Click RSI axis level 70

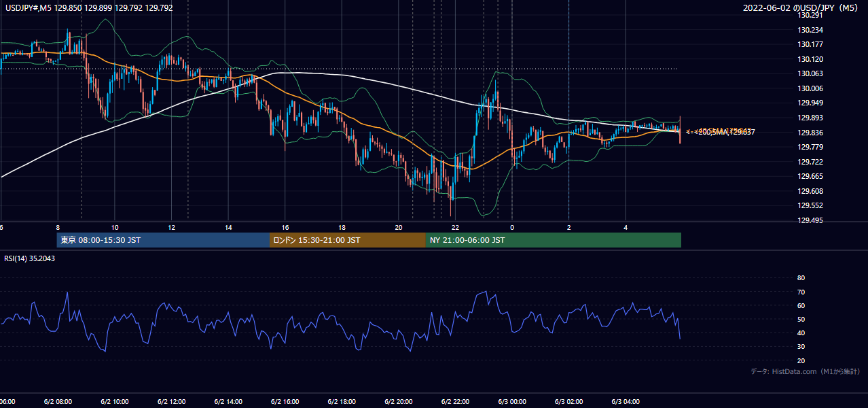click(x=801, y=292)
